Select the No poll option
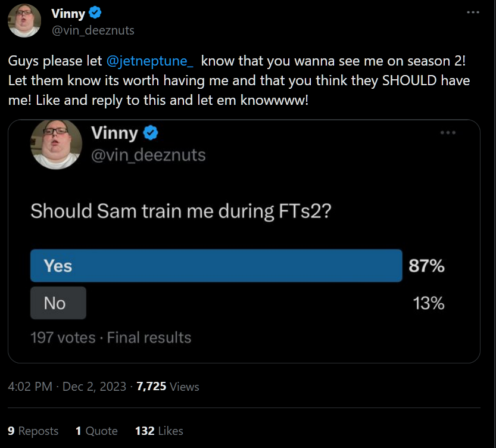Image resolution: width=496 pixels, height=448 pixels. [x=58, y=303]
